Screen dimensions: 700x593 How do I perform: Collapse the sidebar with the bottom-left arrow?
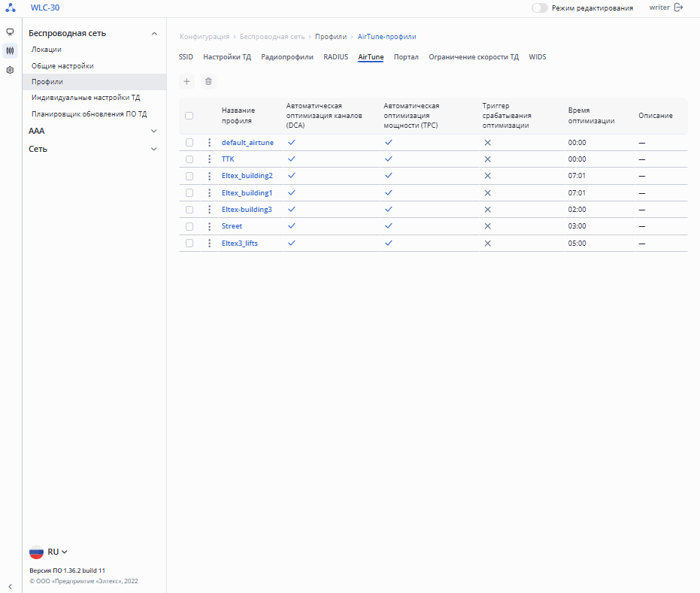11,586
